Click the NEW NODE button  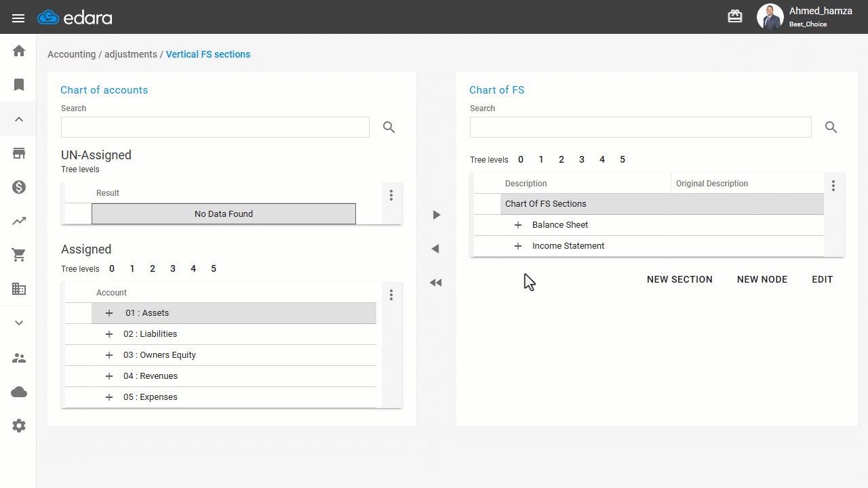pos(762,279)
